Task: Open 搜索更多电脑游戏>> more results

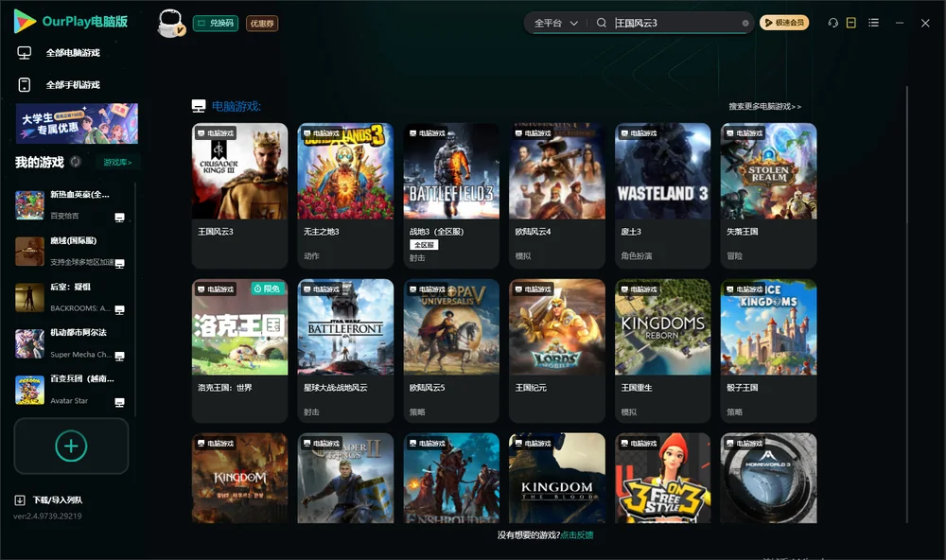Action: tap(764, 106)
